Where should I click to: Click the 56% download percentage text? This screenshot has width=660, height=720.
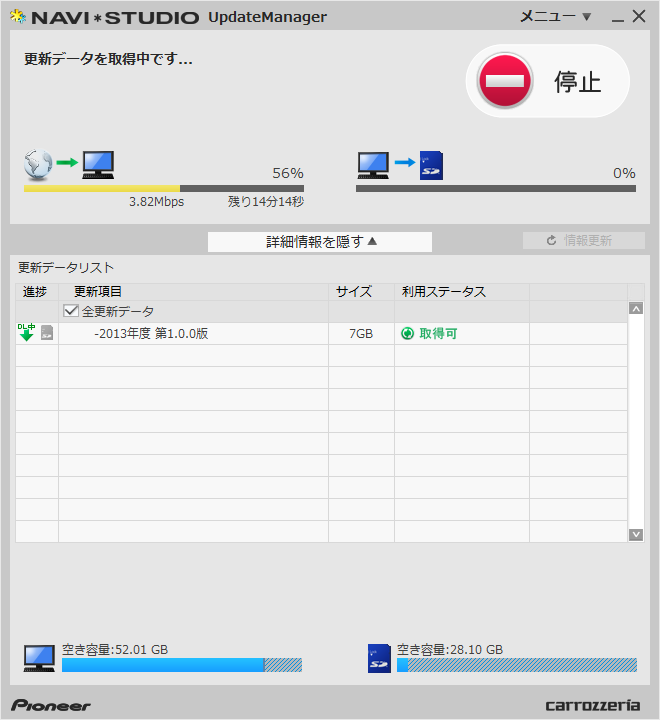click(288, 173)
